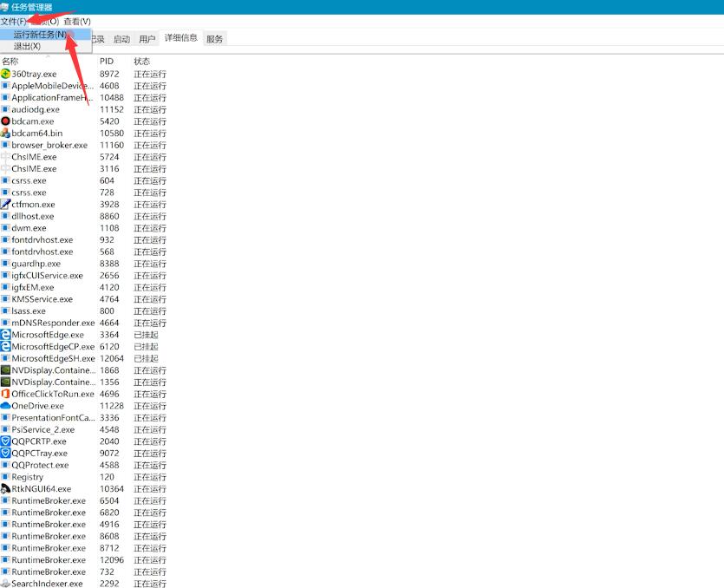Select the igfxEM.exe process icon
The height and width of the screenshot is (588, 724).
click(5, 287)
